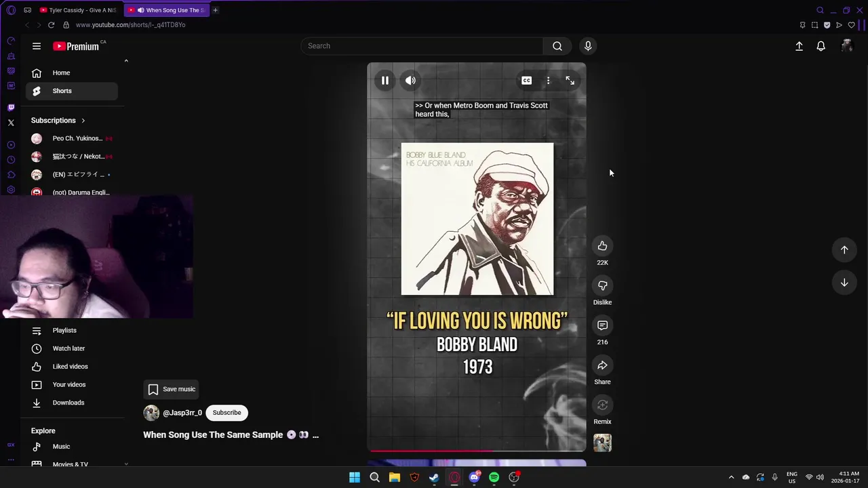The width and height of the screenshot is (868, 488).
Task: Open Watch later in the sidebar
Action: [x=72, y=348]
